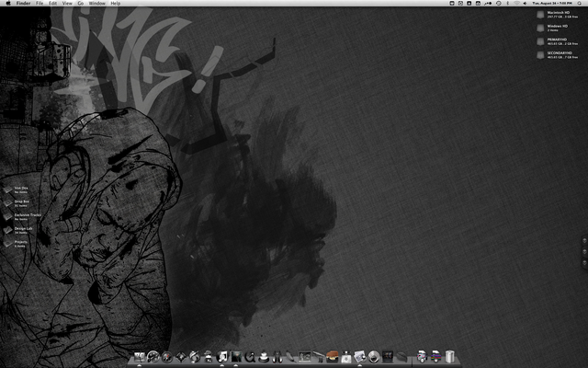Click the Trash icon in the Dock

pyautogui.click(x=449, y=356)
